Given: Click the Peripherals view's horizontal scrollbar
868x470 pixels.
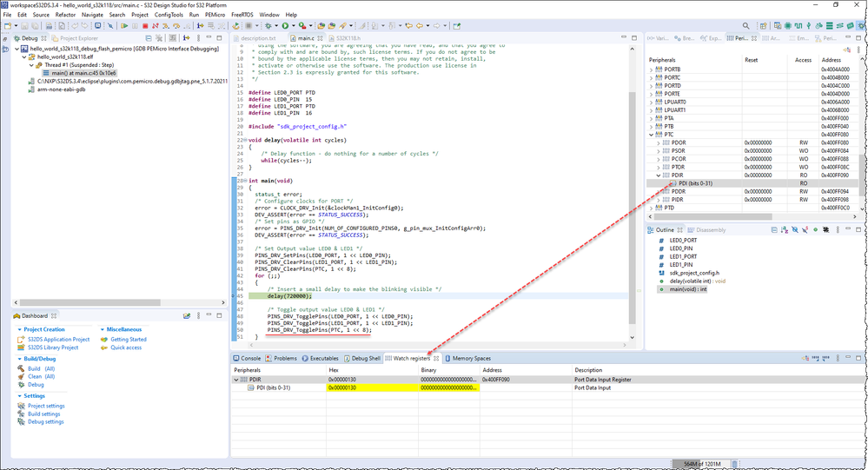Looking at the screenshot, I should (714, 216).
